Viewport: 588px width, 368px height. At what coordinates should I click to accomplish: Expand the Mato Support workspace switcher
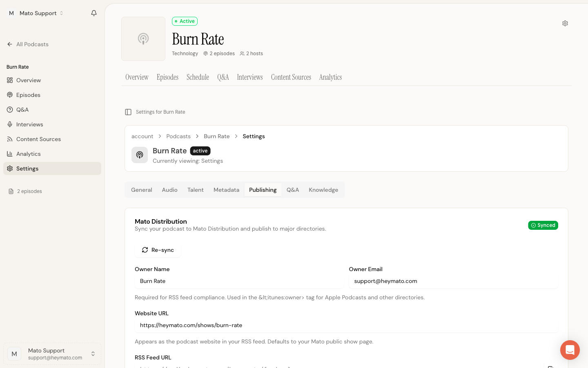(36, 13)
